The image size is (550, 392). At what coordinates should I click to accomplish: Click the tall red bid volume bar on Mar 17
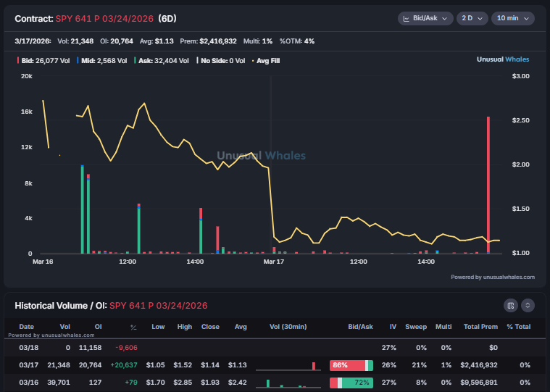click(x=488, y=185)
